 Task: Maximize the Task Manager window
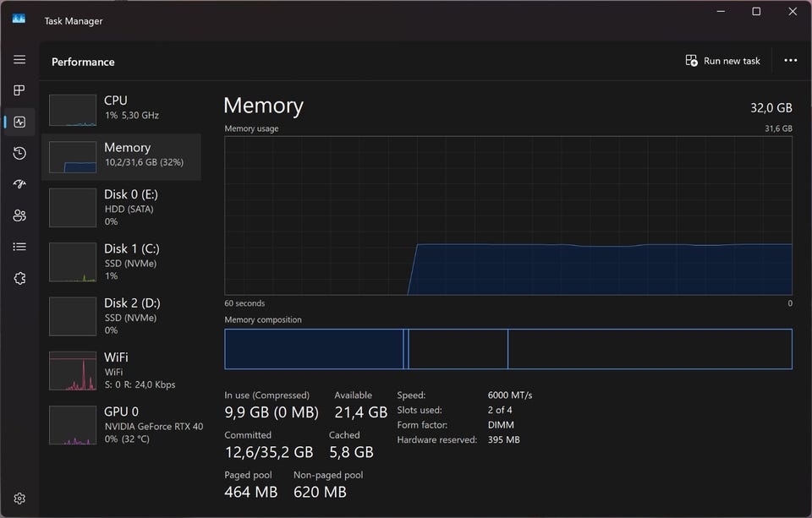pos(756,12)
